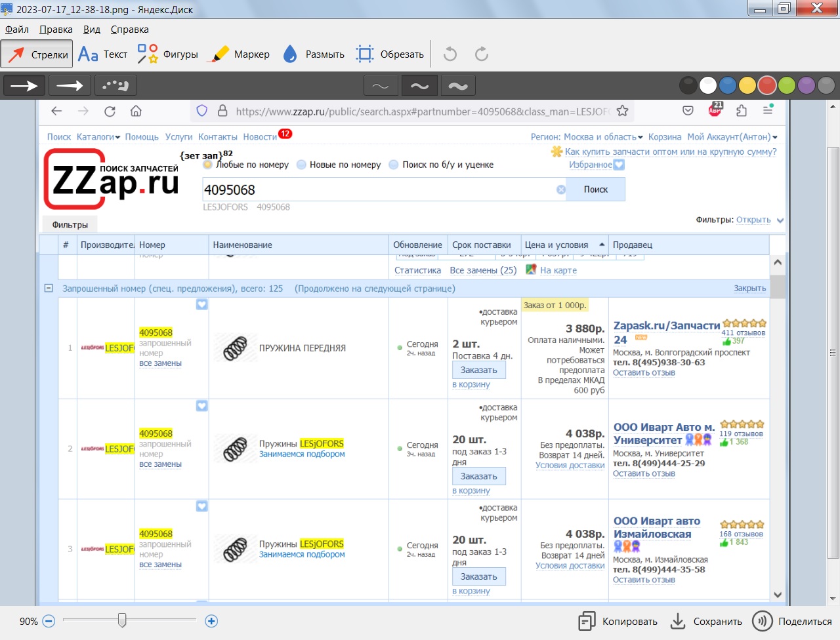The width and height of the screenshot is (840, 640).
Task: Click the zoom in plus icon
Action: click(x=211, y=621)
